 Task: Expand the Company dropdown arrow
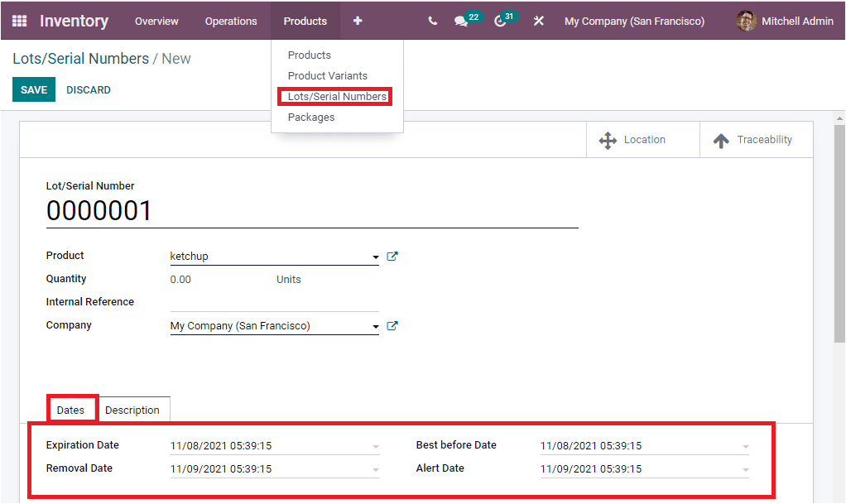coord(374,326)
